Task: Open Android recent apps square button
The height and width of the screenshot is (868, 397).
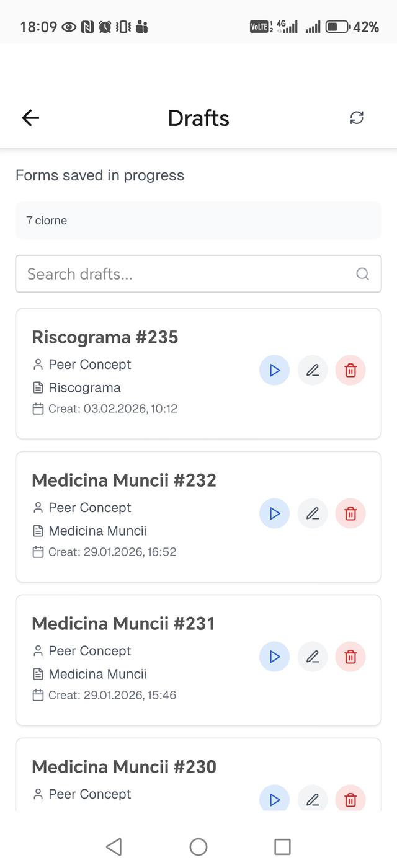Action: pos(282,847)
